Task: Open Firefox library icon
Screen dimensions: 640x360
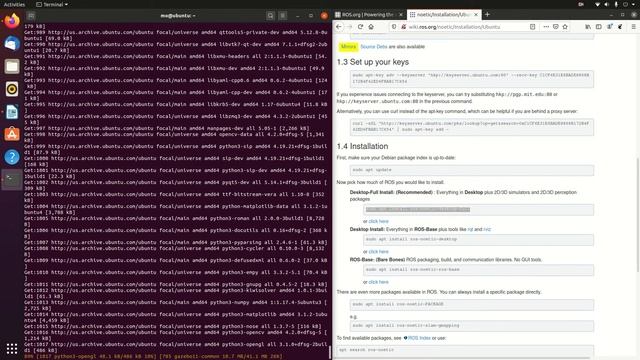Action: (588, 27)
